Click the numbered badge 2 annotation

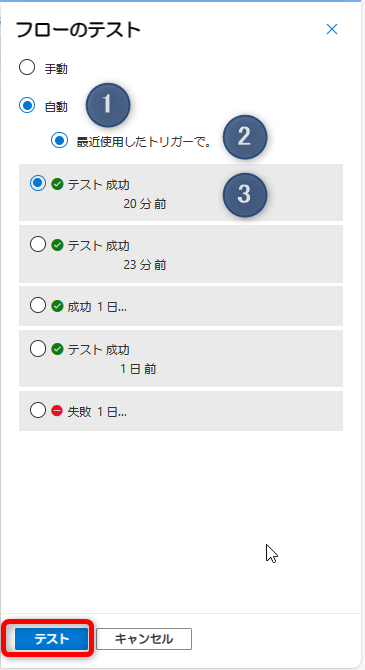tap(244, 137)
